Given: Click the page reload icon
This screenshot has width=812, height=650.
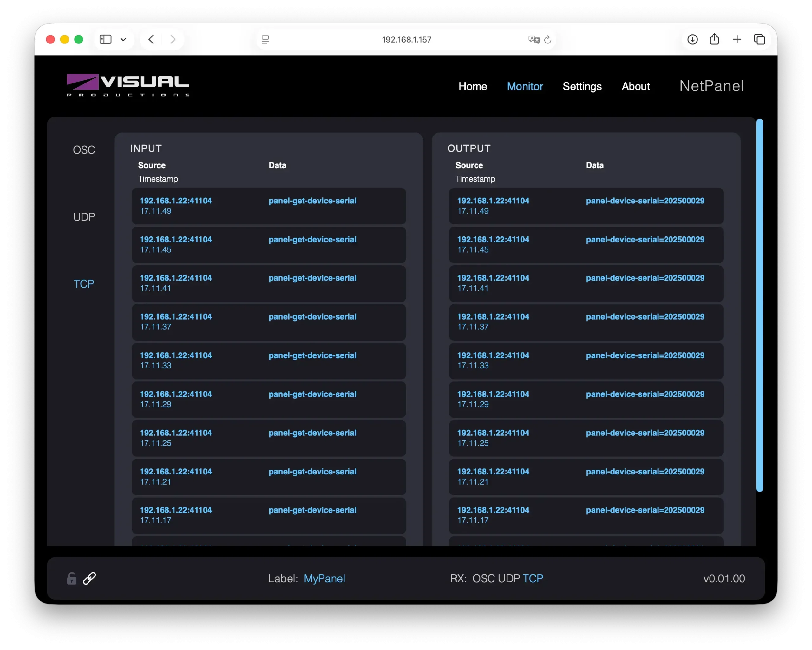Looking at the screenshot, I should [548, 40].
